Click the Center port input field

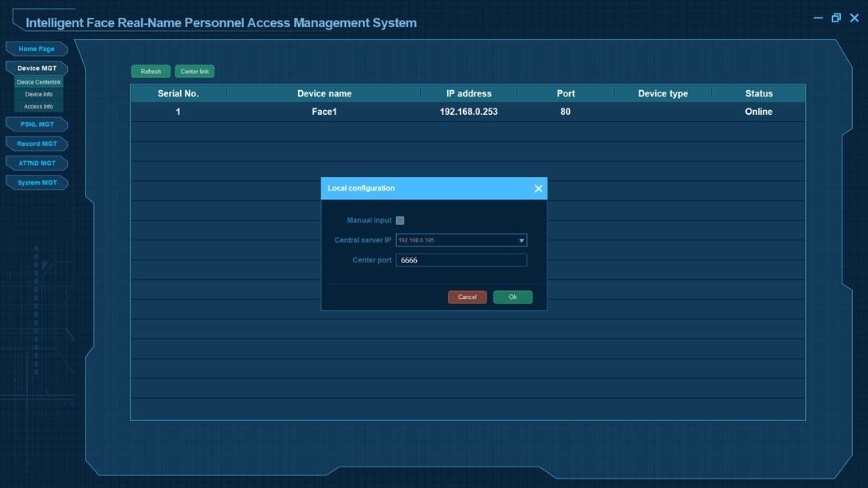[461, 261]
